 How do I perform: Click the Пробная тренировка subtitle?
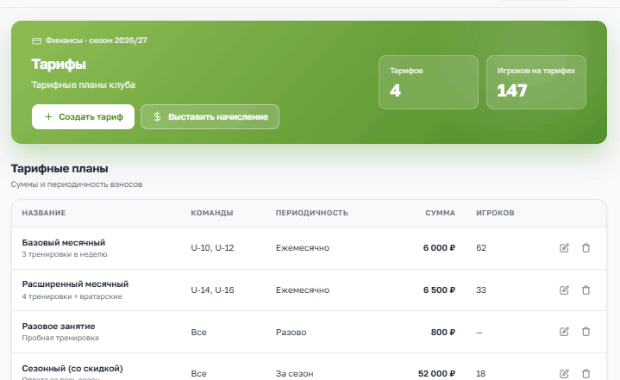point(60,338)
